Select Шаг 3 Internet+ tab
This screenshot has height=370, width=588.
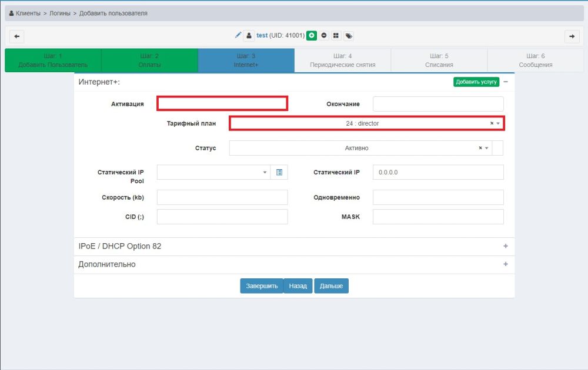click(x=246, y=60)
